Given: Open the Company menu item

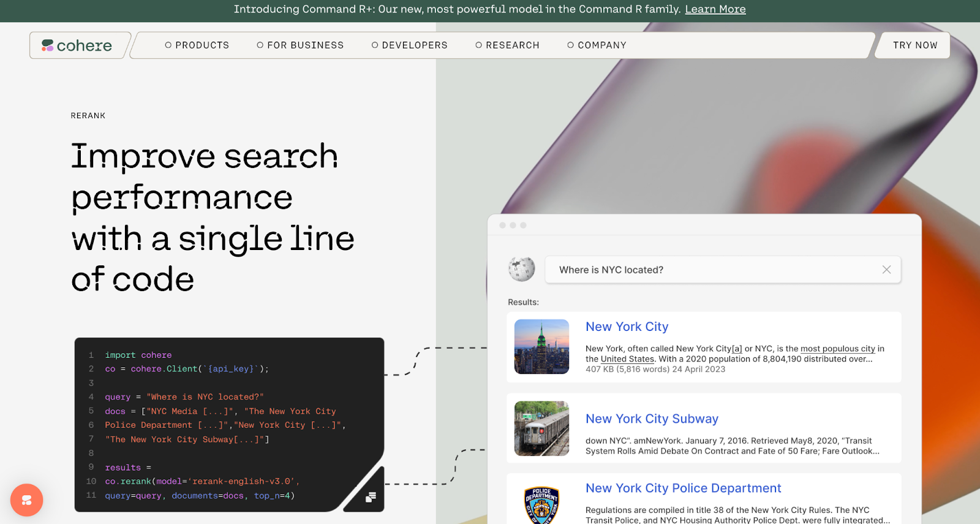Looking at the screenshot, I should pos(597,45).
